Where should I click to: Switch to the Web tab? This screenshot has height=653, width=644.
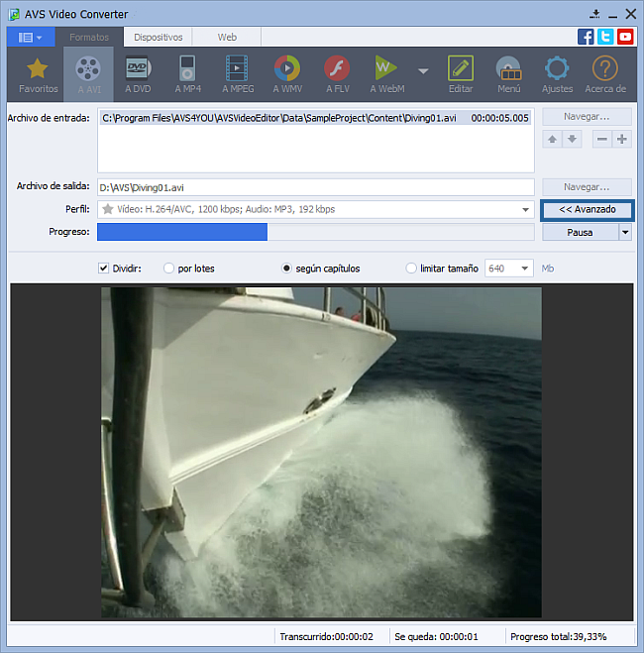coord(227,37)
